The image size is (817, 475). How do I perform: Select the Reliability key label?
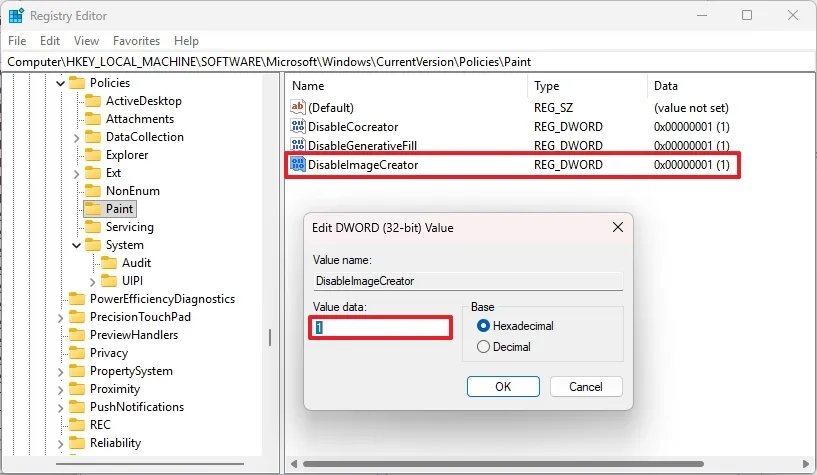pos(116,443)
